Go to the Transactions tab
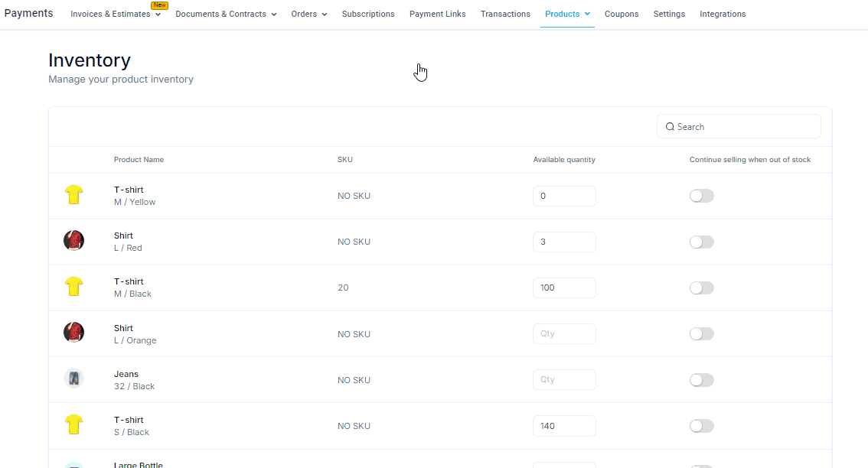This screenshot has width=868, height=468. (x=505, y=15)
